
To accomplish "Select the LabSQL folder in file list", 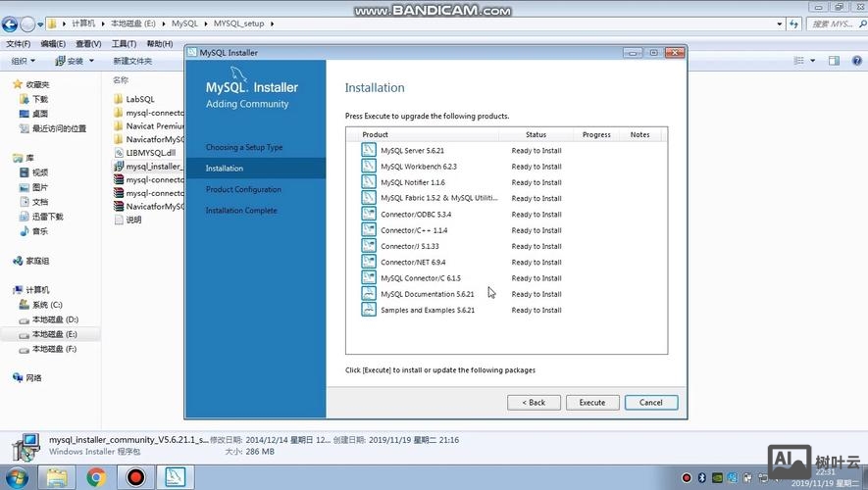I will click(x=140, y=99).
